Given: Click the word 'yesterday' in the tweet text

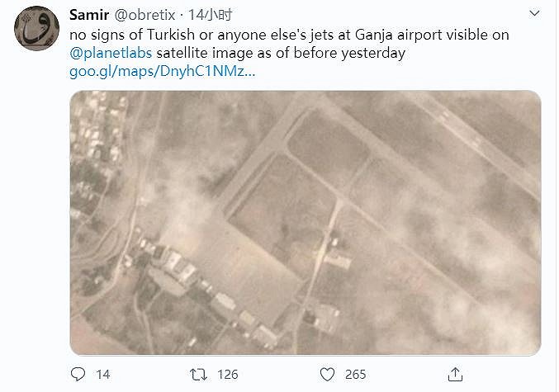Looking at the screenshot, I should click(373, 54).
